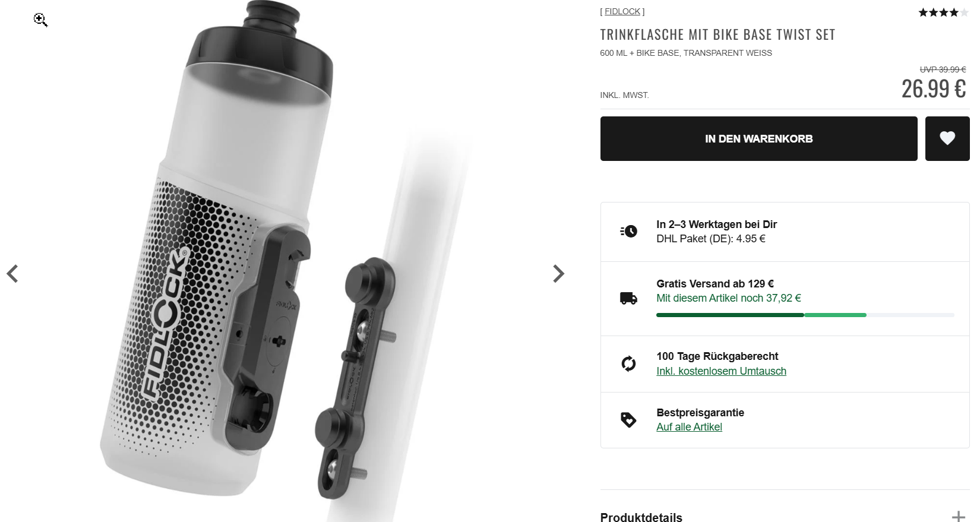Open the FIDLOCK brand link
Viewport: 980px width, 522px height.
pos(622,11)
